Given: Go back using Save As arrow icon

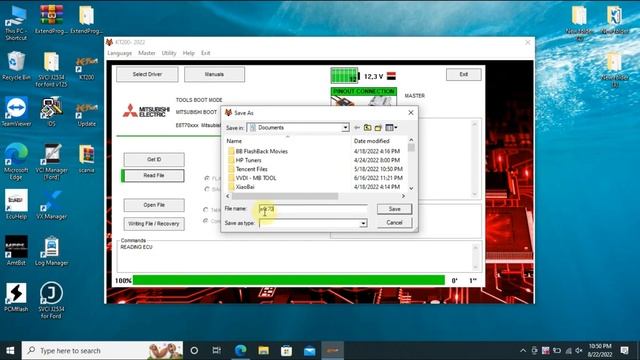Looking at the screenshot, I should click(357, 128).
